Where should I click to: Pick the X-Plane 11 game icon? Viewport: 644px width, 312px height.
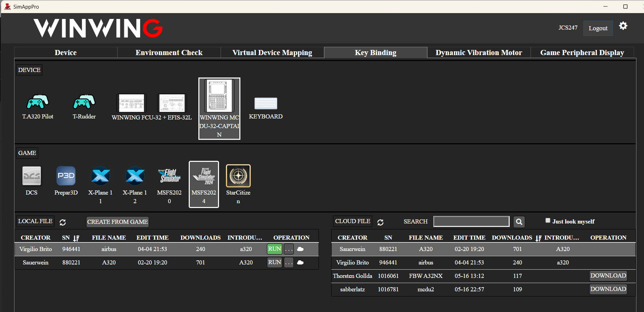click(101, 176)
